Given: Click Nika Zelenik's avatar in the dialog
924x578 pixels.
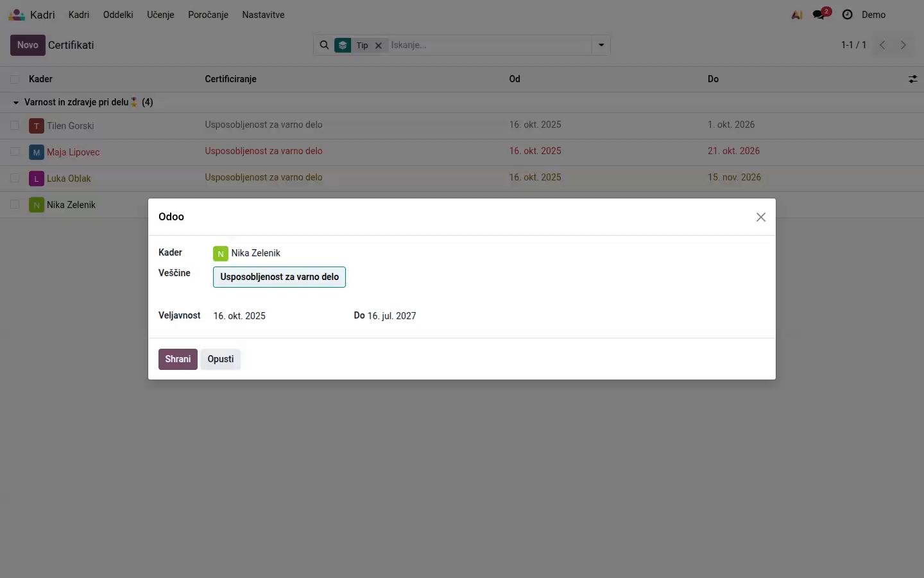Looking at the screenshot, I should point(221,253).
